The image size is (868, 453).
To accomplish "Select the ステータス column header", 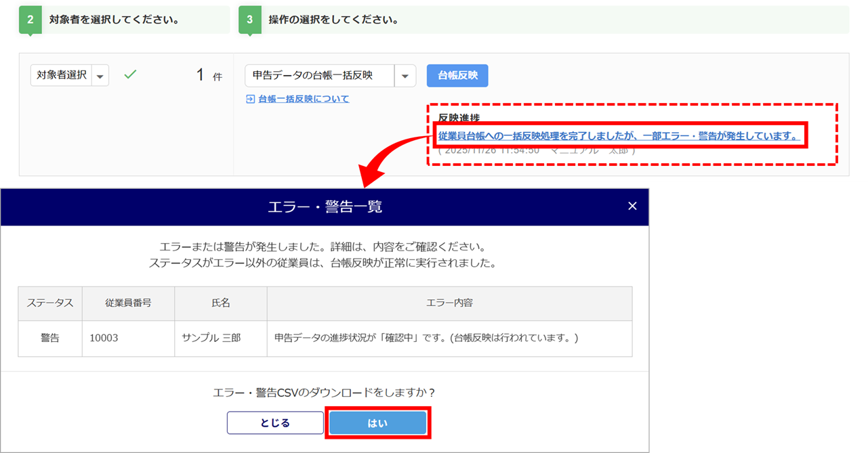I will tap(50, 303).
